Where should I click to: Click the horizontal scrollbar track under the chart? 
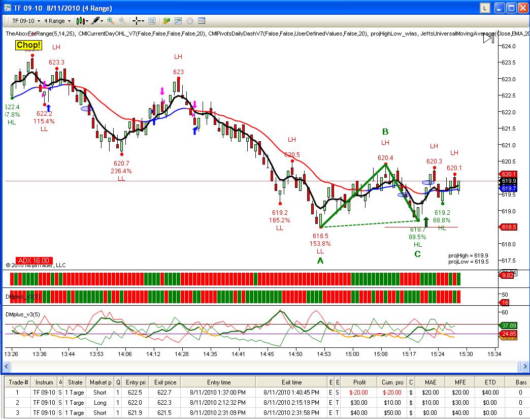264,366
